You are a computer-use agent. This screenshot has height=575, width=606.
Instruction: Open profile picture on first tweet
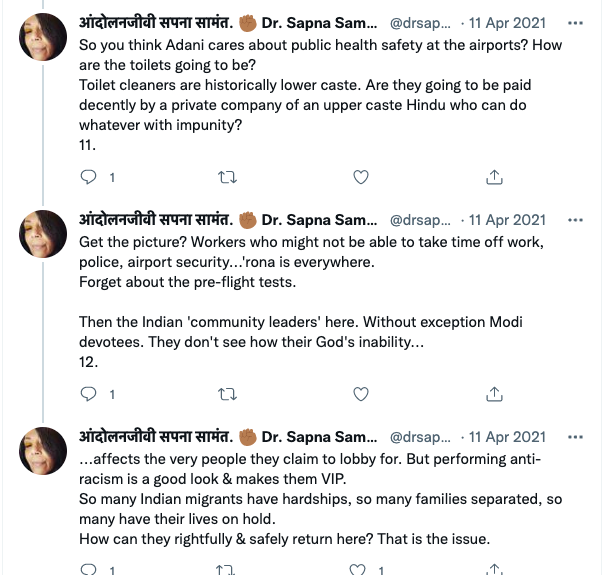click(x=45, y=38)
